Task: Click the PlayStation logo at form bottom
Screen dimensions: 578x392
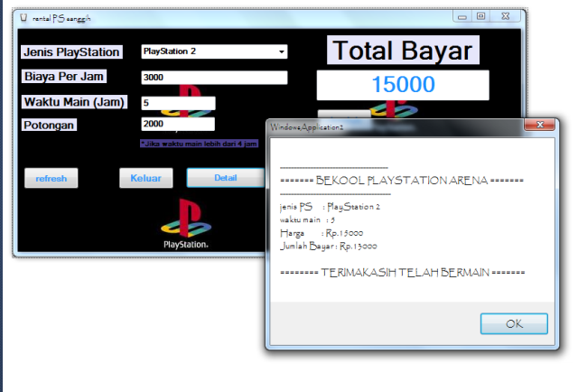Action: point(186,223)
